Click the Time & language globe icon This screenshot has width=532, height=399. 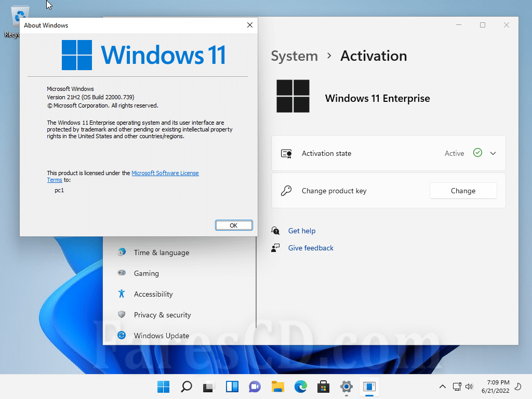point(122,252)
